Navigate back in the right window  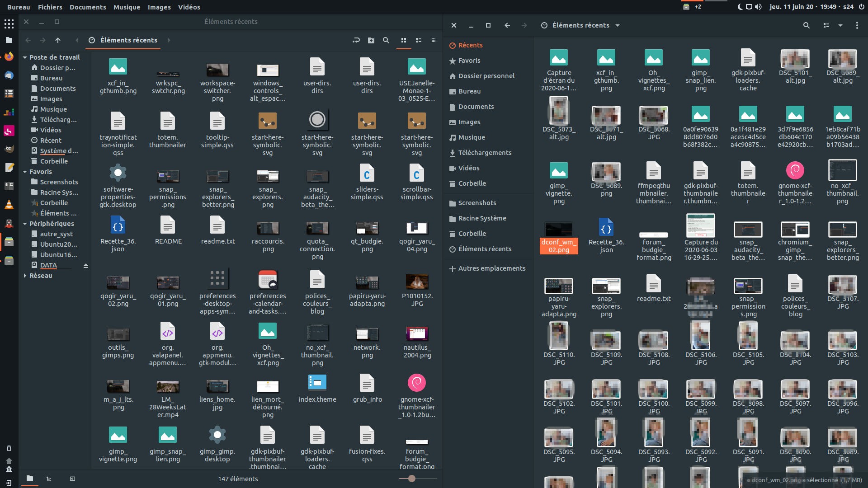(x=507, y=25)
